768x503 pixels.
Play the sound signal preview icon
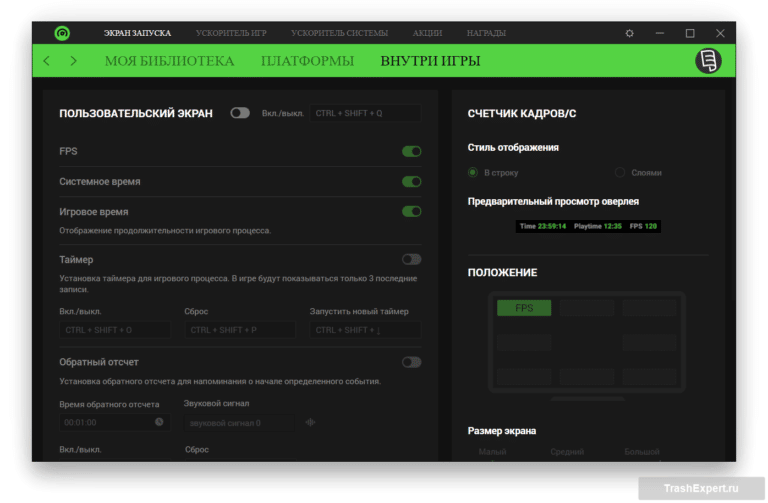click(x=311, y=422)
